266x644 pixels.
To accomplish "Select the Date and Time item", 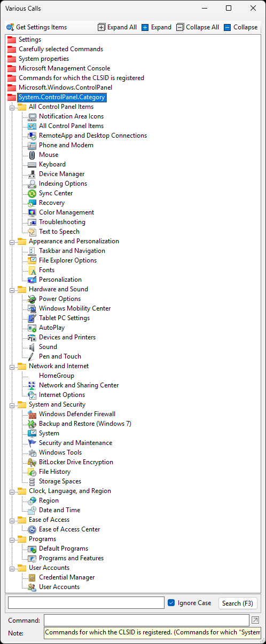I will (59, 510).
